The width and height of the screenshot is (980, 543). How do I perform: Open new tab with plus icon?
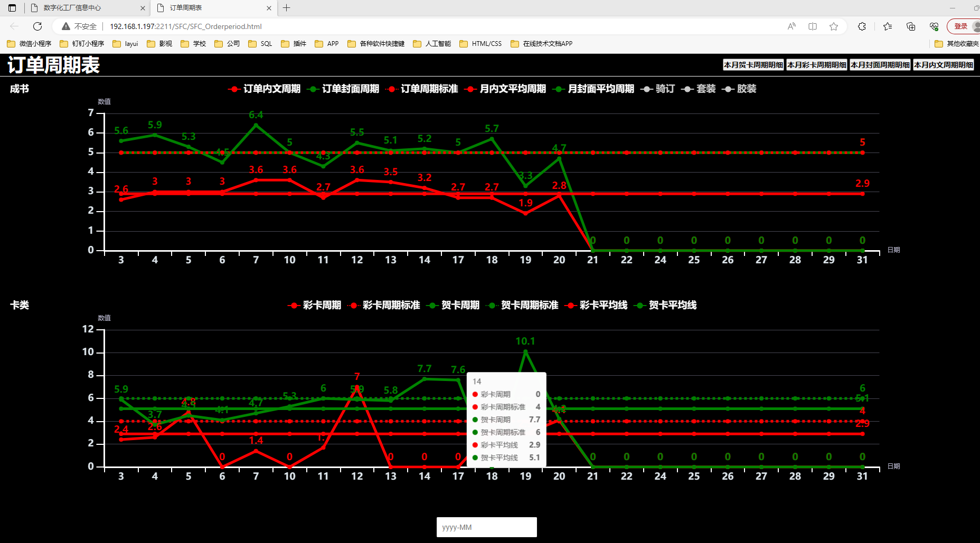click(x=287, y=8)
